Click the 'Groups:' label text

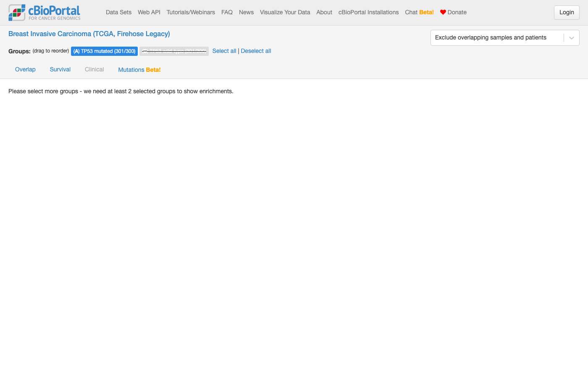point(19,51)
